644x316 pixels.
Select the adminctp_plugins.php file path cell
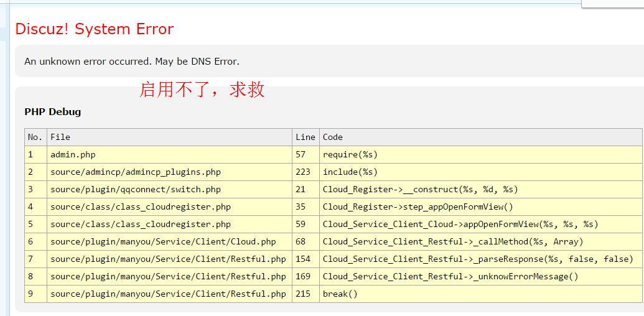(136, 172)
